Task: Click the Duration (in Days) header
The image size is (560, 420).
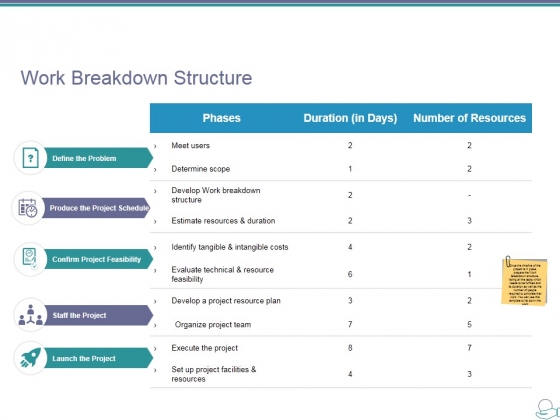Action: coord(350,118)
